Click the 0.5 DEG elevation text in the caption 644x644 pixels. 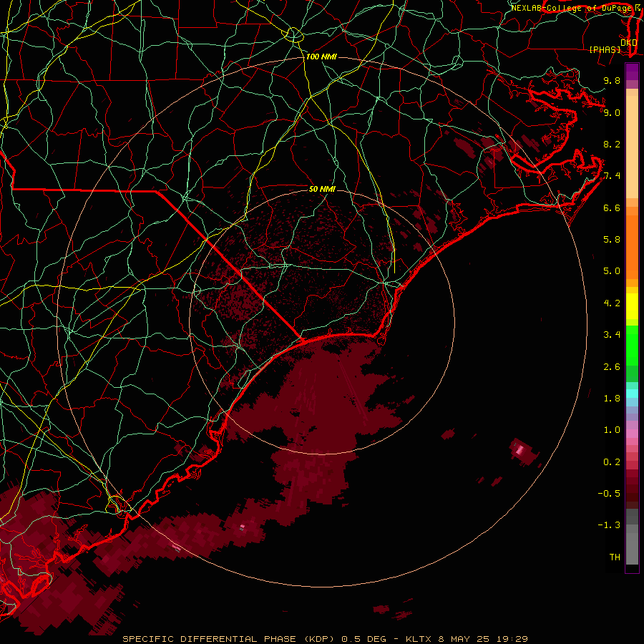[x=364, y=639]
